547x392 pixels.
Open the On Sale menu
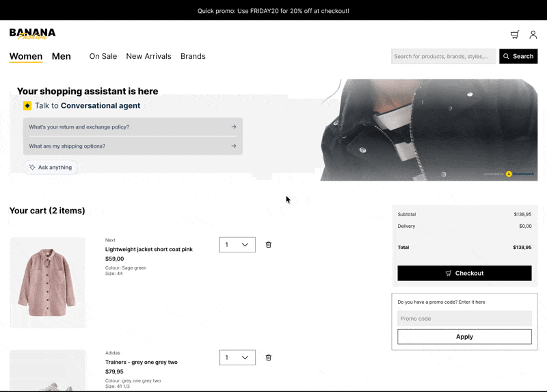click(x=103, y=56)
